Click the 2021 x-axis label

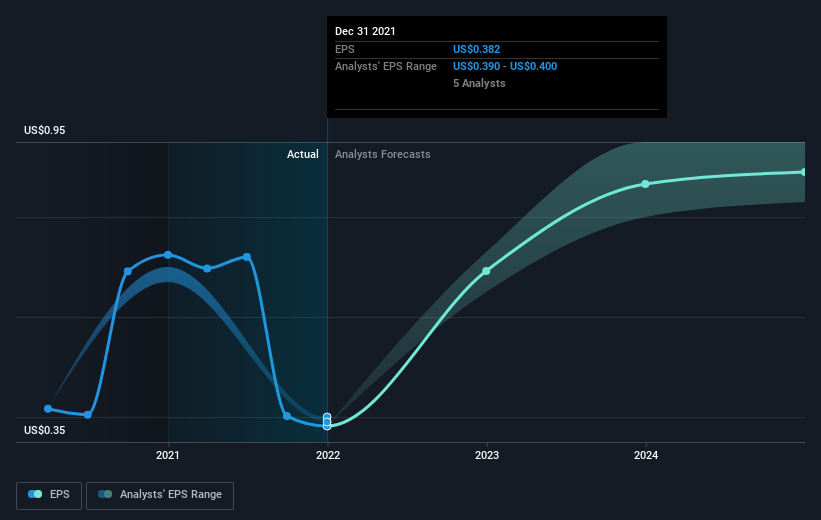click(168, 455)
